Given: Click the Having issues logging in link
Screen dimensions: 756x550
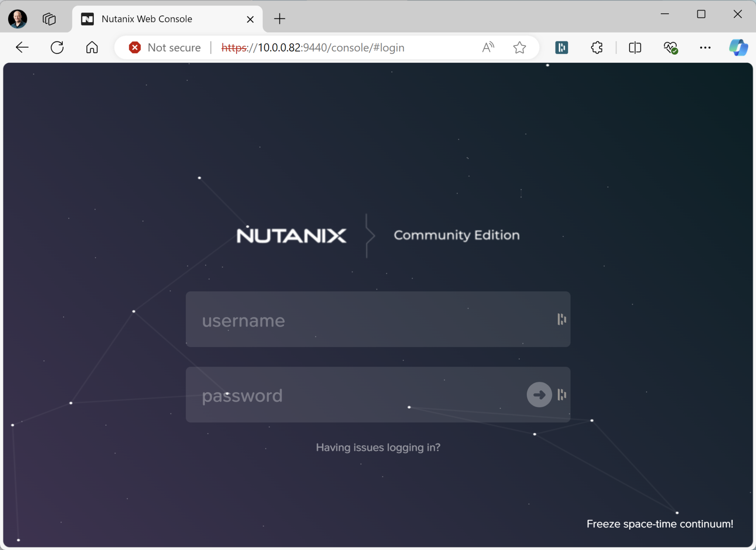Looking at the screenshot, I should point(378,447).
